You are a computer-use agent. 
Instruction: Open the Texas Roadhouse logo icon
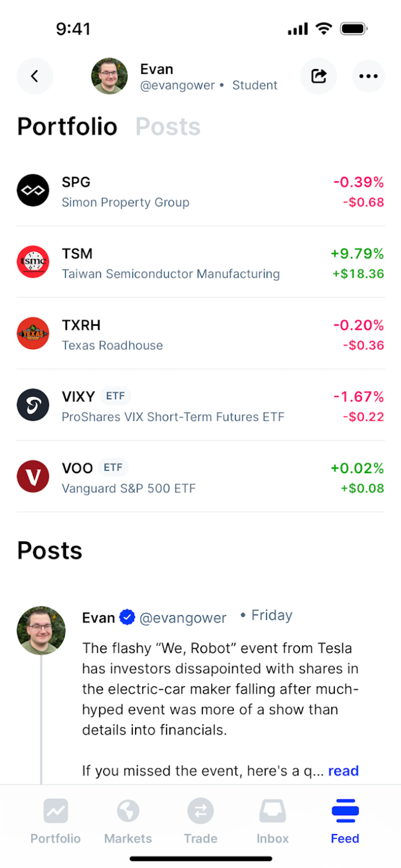pyautogui.click(x=33, y=333)
